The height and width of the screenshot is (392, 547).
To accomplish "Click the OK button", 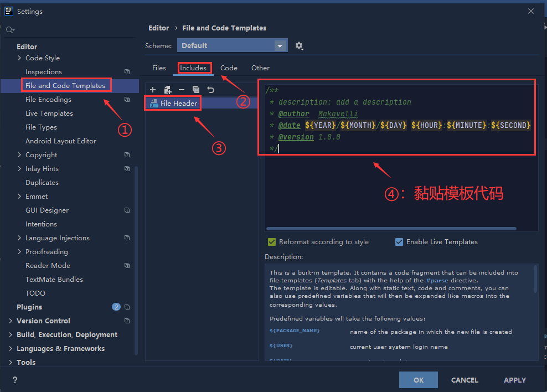I will pyautogui.click(x=418, y=380).
